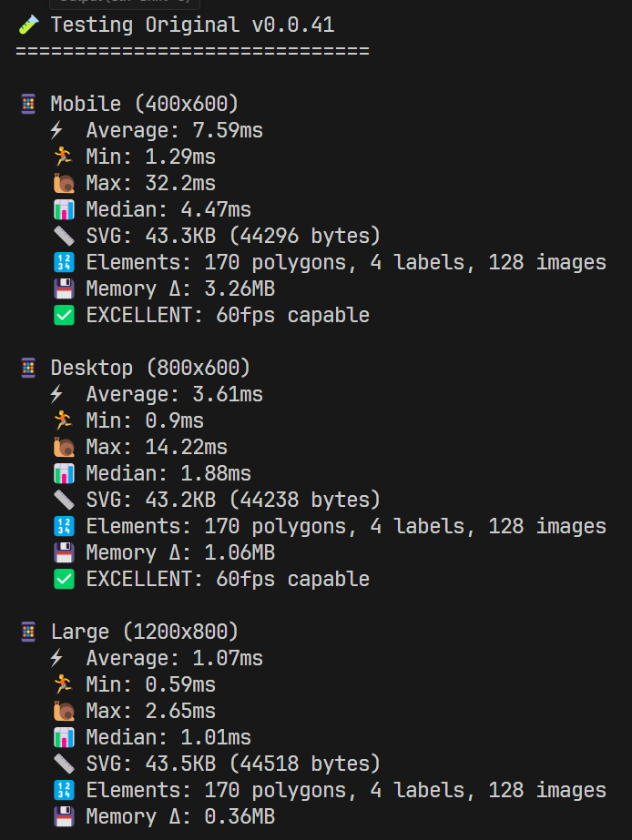Click the phone icon next to Large (1200x800)
The width and height of the screenshot is (632, 840).
click(x=28, y=633)
